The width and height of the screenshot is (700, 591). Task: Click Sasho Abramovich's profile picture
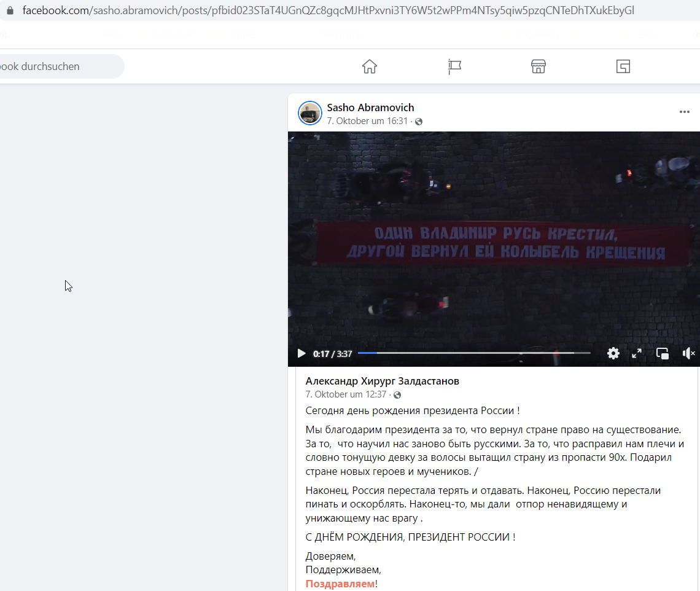310,113
